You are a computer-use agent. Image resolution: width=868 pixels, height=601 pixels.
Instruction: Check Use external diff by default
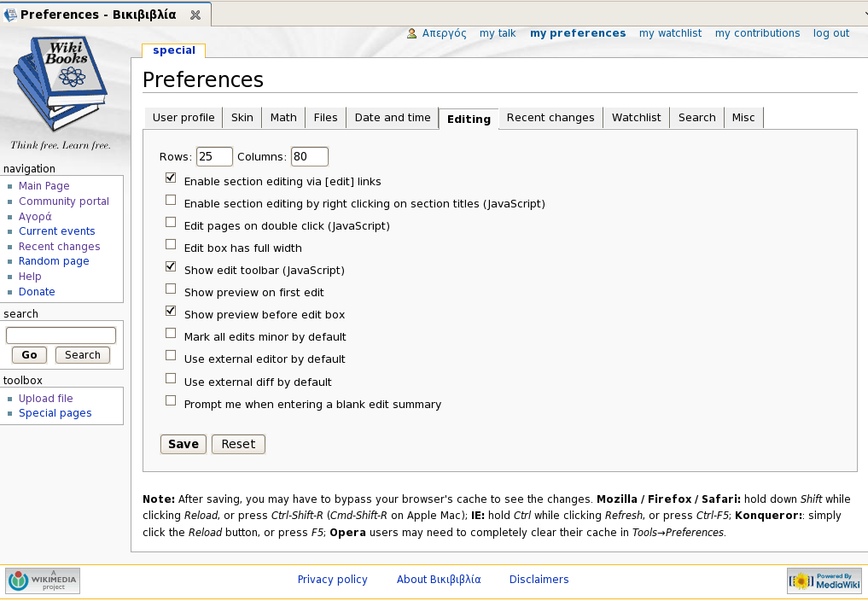coord(171,378)
